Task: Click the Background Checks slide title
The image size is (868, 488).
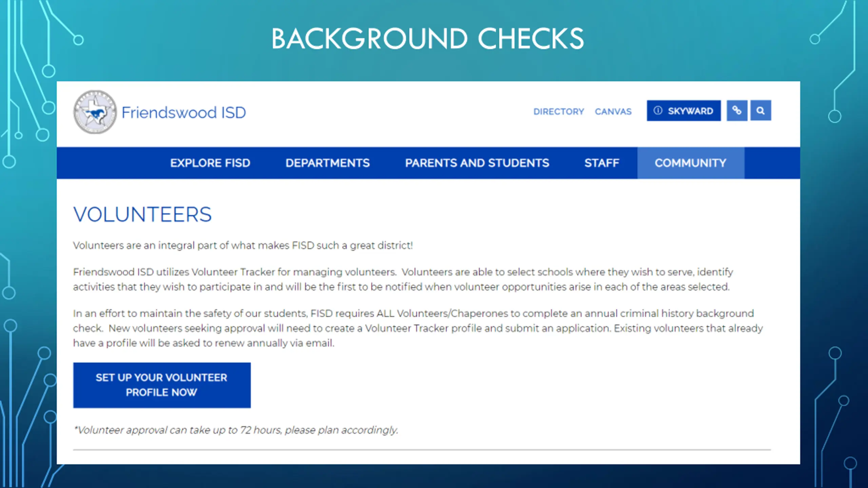Action: [428, 39]
